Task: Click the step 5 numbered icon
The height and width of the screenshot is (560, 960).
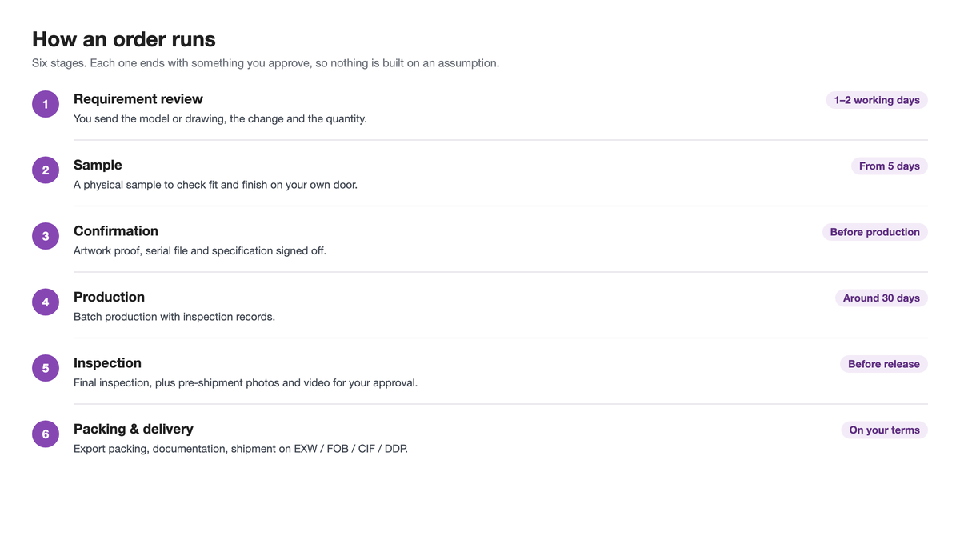Action: (46, 368)
